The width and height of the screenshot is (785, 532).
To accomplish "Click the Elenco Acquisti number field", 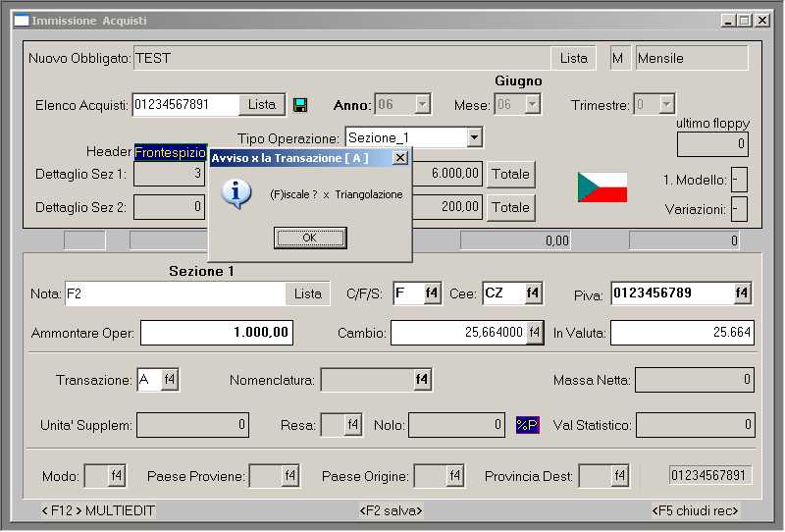I will point(186,104).
